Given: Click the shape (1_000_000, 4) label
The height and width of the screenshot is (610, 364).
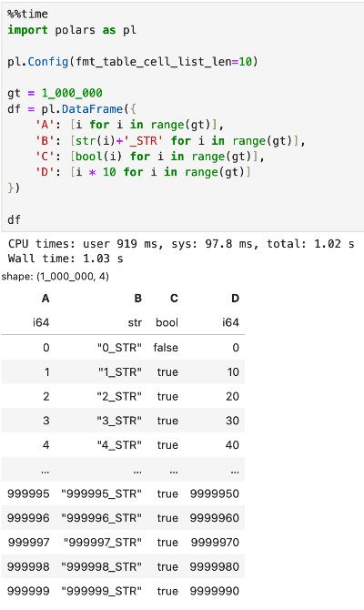Looking at the screenshot, I should (x=56, y=277).
